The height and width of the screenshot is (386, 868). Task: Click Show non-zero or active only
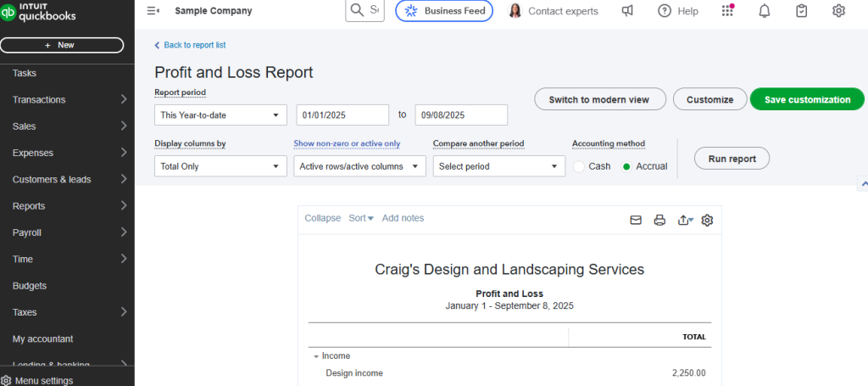click(x=347, y=143)
